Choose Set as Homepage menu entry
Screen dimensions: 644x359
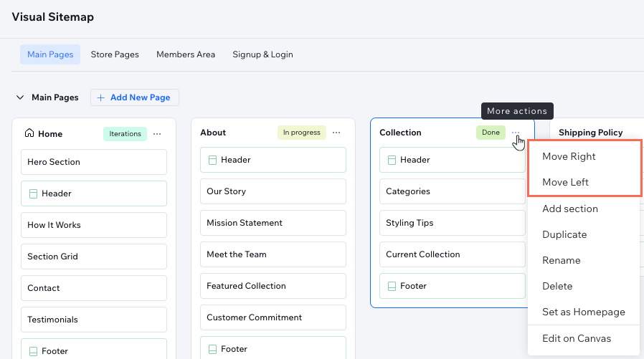pos(583,312)
